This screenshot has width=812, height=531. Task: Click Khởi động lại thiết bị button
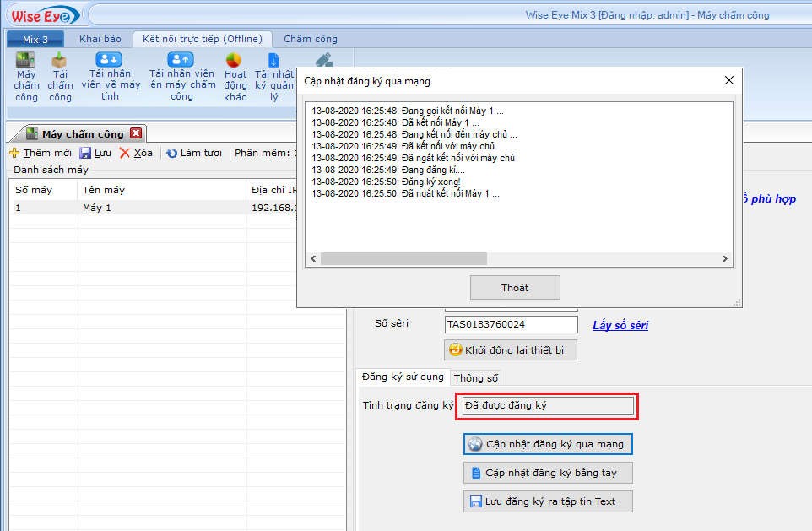(x=511, y=350)
